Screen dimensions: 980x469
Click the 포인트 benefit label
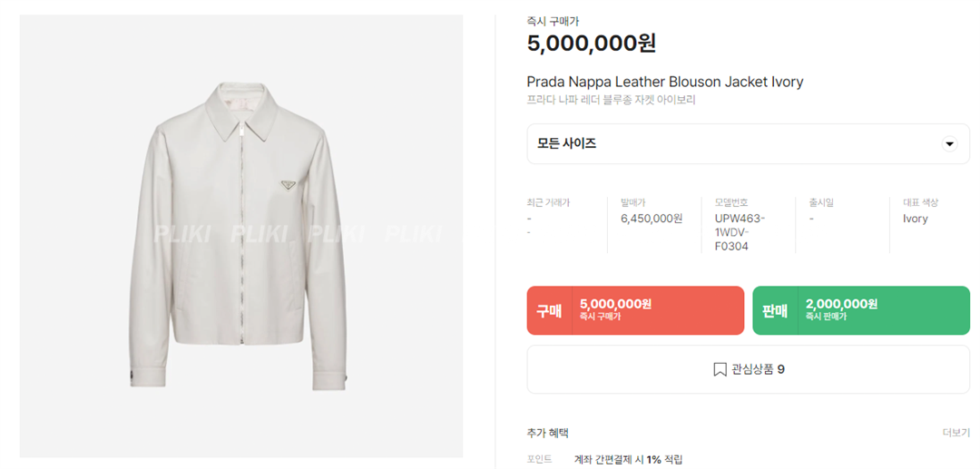point(539,460)
